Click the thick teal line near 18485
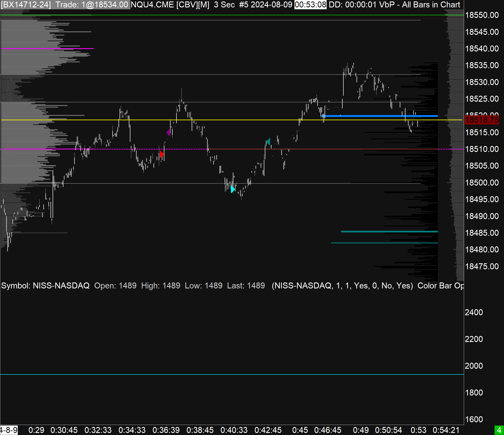The image size is (504, 435). pyautogui.click(x=389, y=232)
